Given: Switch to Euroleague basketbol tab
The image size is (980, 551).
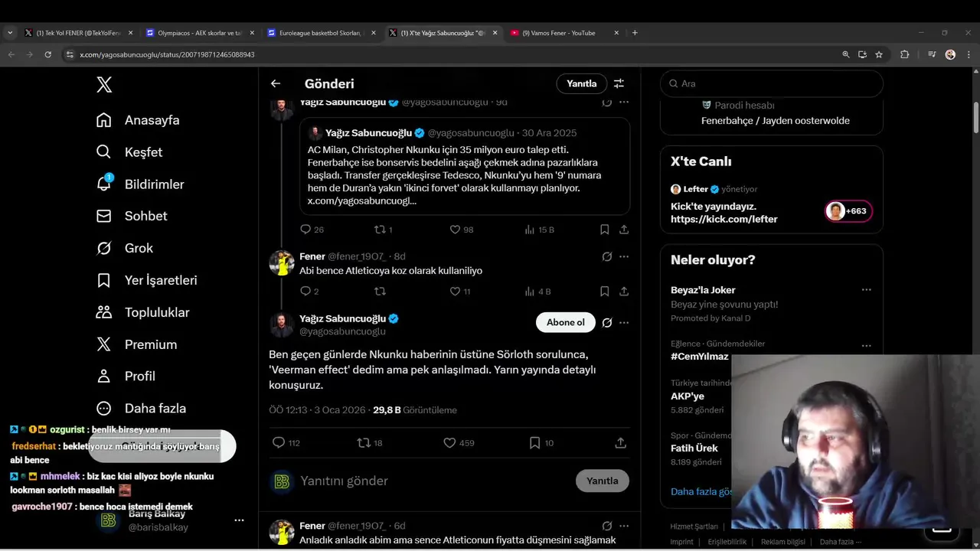Looking at the screenshot, I should tap(320, 33).
